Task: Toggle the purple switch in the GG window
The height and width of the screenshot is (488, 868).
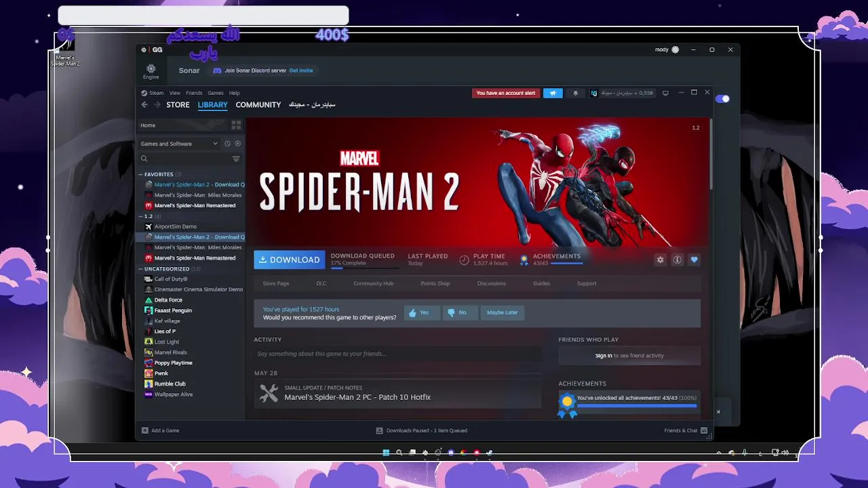Action: coord(723,99)
